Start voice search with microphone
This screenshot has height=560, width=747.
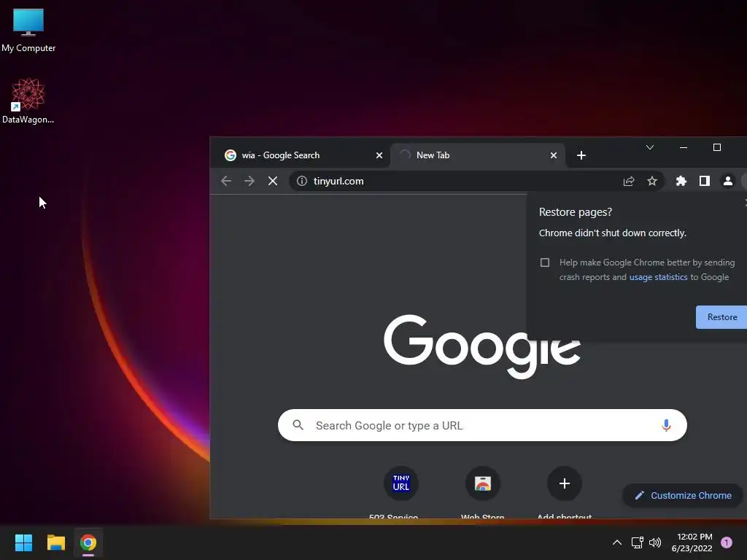666,425
